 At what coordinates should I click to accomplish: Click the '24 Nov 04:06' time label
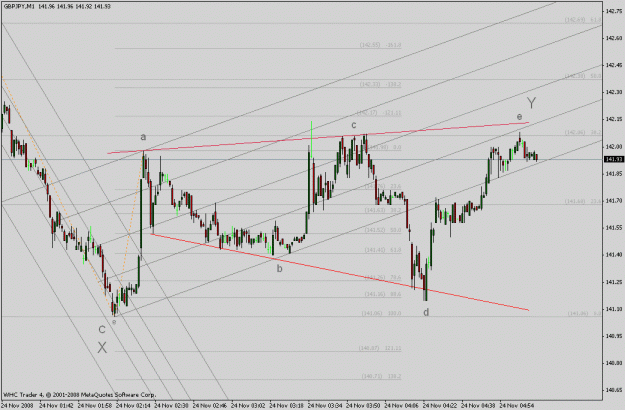pyautogui.click(x=400, y=405)
